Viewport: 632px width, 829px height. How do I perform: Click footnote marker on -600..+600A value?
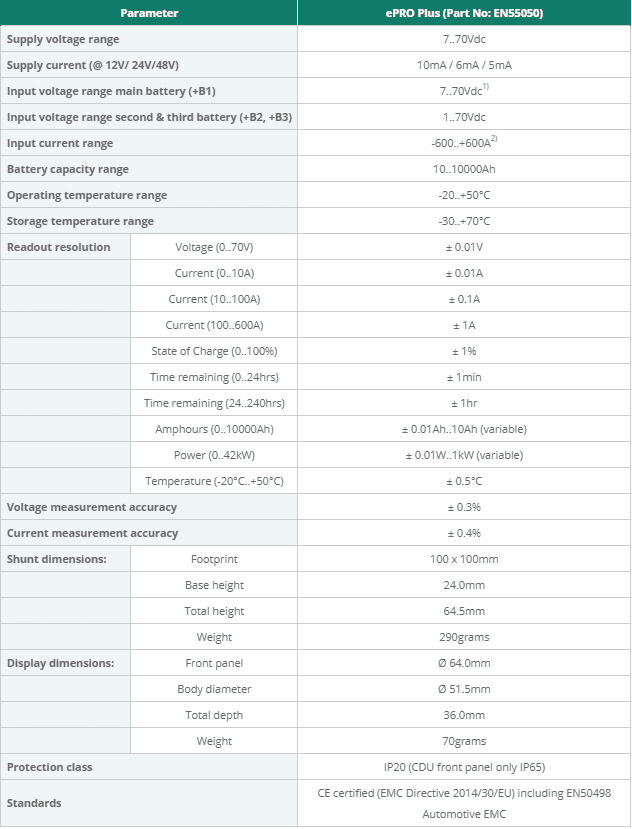[494, 139]
